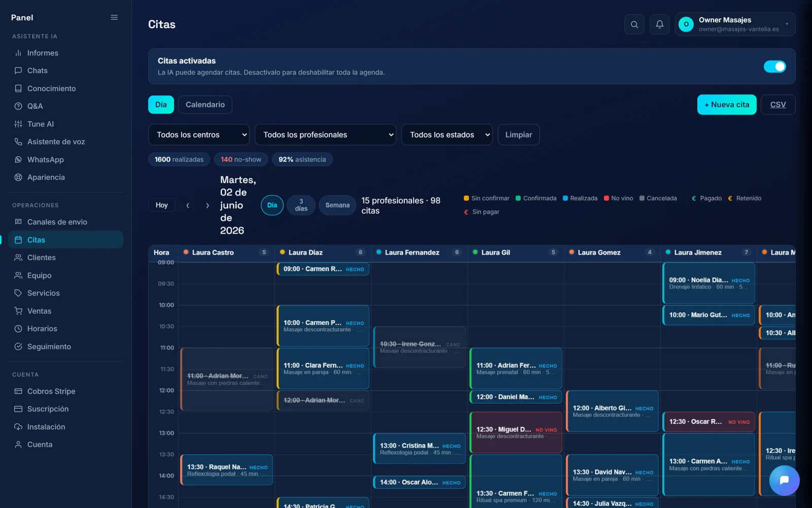Image resolution: width=812 pixels, height=508 pixels.
Task: Click the Suscripción card icon
Action: click(x=18, y=409)
